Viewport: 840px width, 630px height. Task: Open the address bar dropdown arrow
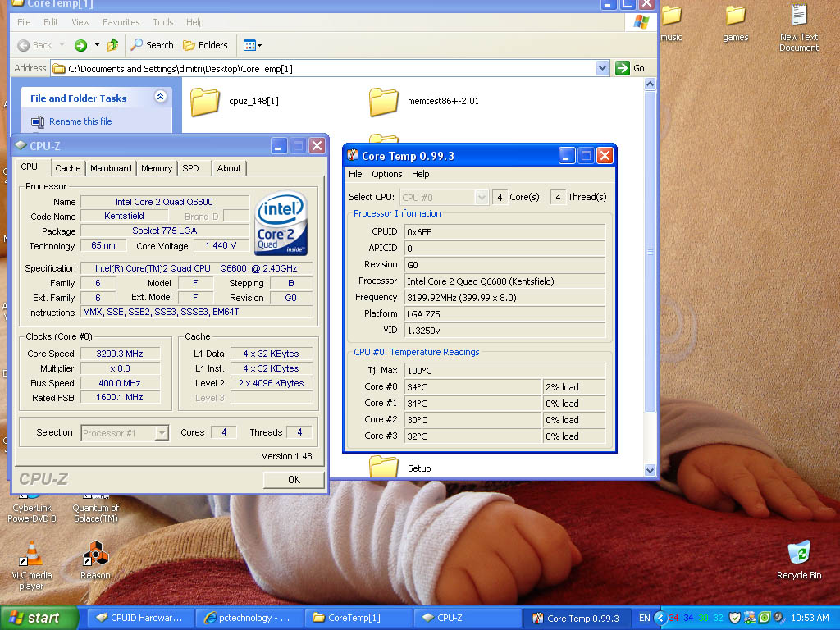tap(603, 68)
